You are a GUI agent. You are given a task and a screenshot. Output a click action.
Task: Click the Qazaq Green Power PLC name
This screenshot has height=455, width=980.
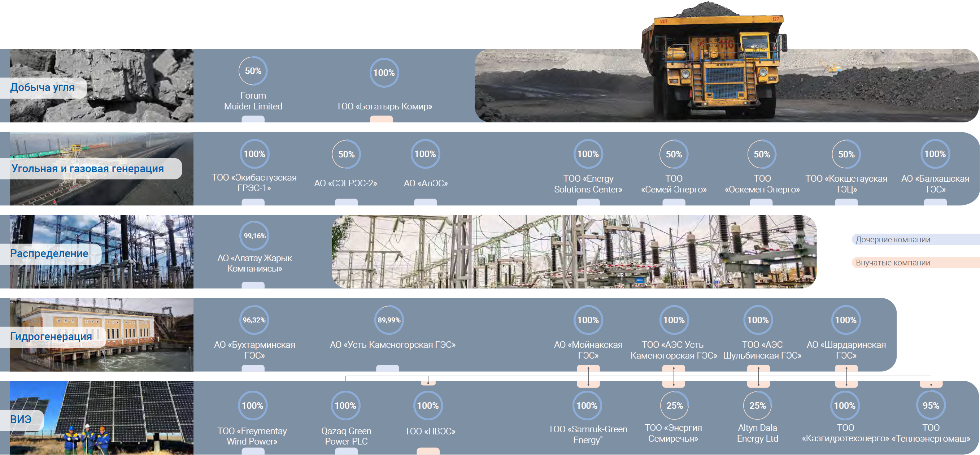(346, 436)
